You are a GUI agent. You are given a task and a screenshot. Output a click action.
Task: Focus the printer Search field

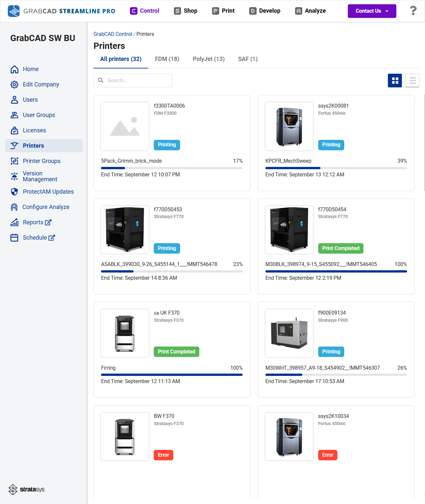point(133,81)
